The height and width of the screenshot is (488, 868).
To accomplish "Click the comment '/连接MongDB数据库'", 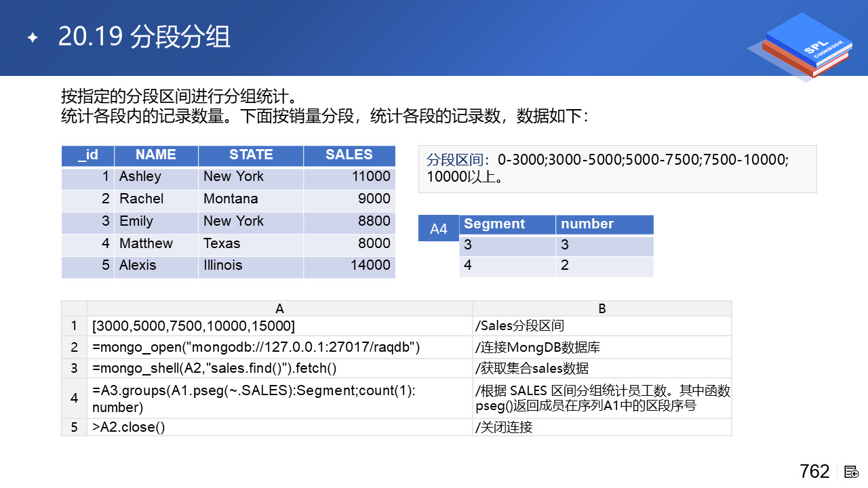I will click(x=602, y=347).
